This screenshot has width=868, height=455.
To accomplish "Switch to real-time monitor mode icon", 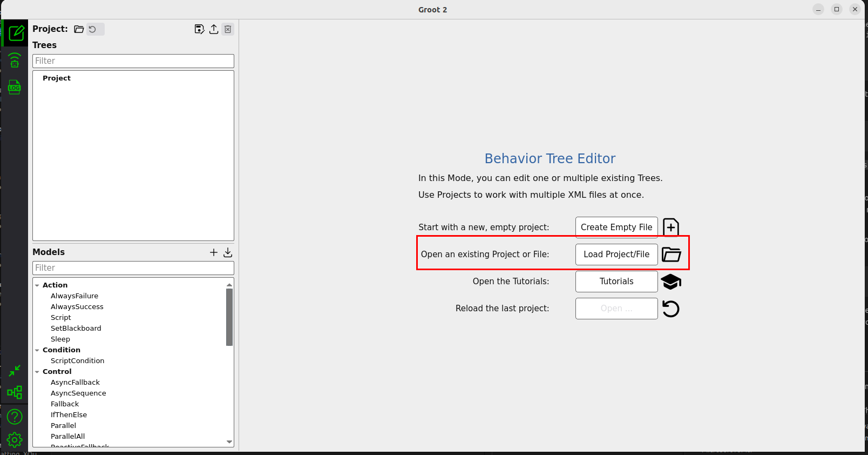I will click(x=15, y=60).
